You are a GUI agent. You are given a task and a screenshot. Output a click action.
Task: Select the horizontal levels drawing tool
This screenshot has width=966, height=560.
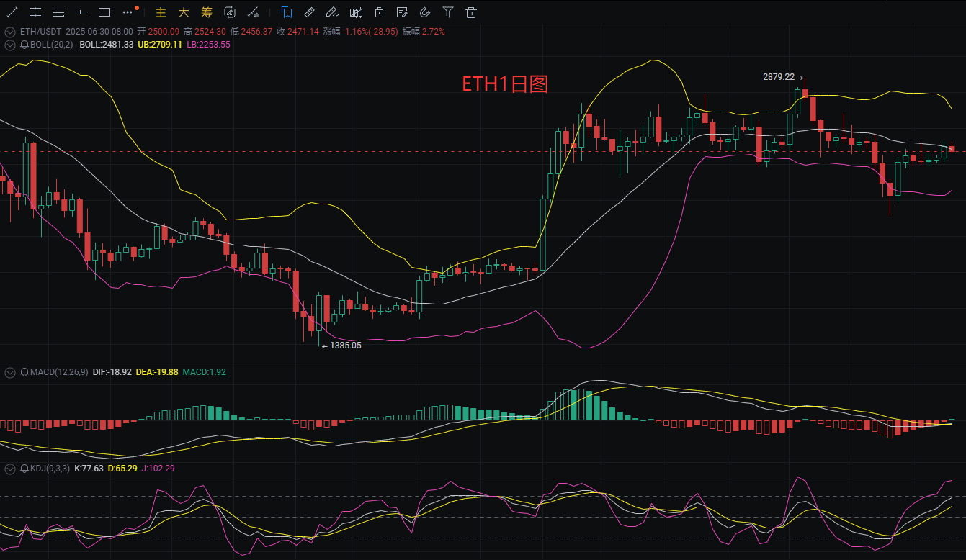click(x=58, y=12)
